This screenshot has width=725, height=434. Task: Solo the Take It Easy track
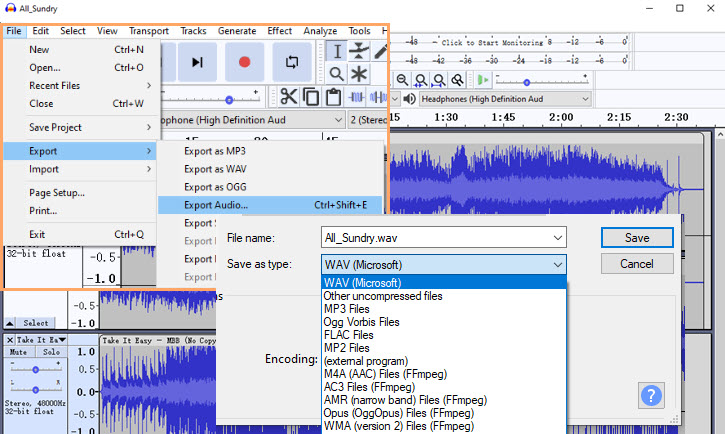click(50, 353)
